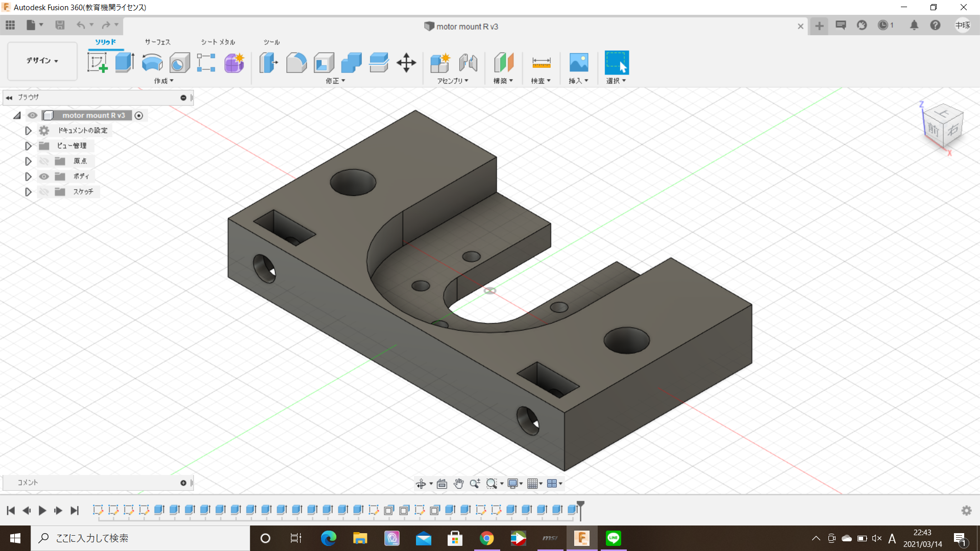
Task: Select the Press Pull tool
Action: pyautogui.click(x=269, y=63)
